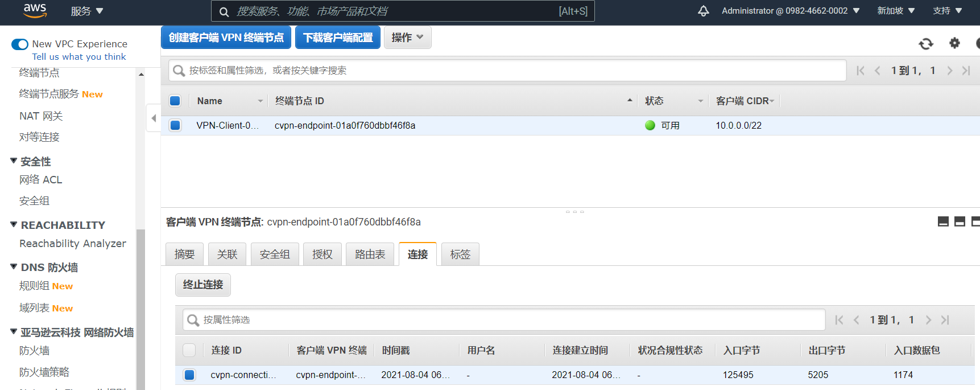
Task: Click 终止连接 button
Action: 203,285
